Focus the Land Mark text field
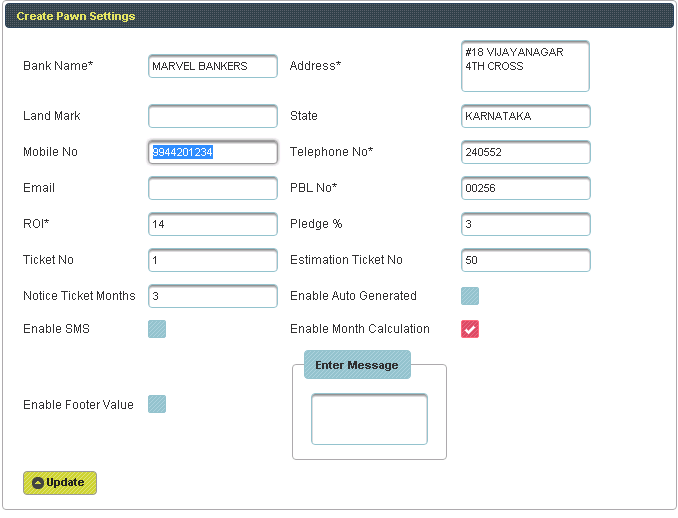 click(212, 116)
